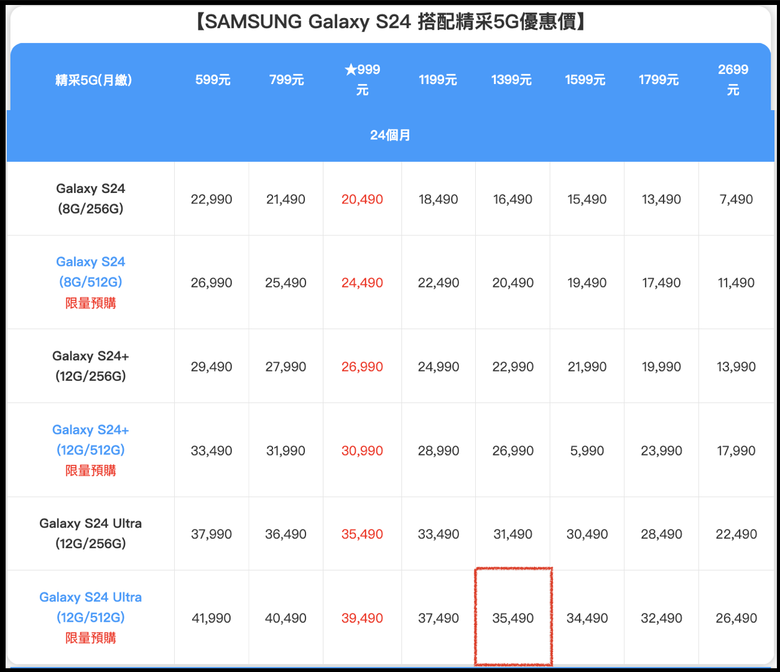
Task: Click the Galaxy S24 Ultra (12G/256G) row label
Action: pos(91,533)
